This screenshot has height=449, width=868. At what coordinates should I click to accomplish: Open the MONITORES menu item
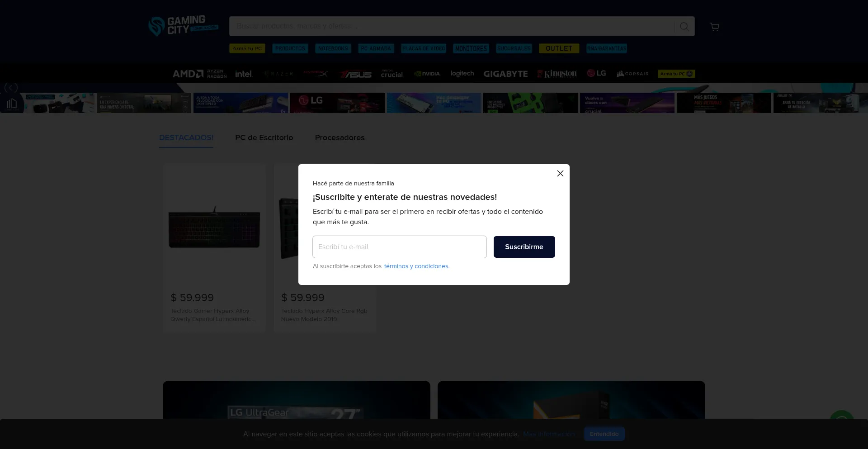[471, 48]
